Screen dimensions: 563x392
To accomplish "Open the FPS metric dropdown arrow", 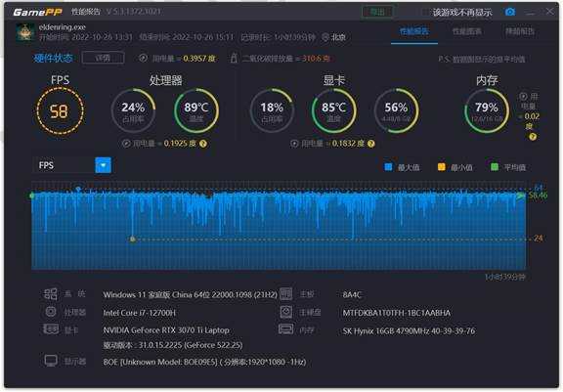I will pyautogui.click(x=103, y=165).
